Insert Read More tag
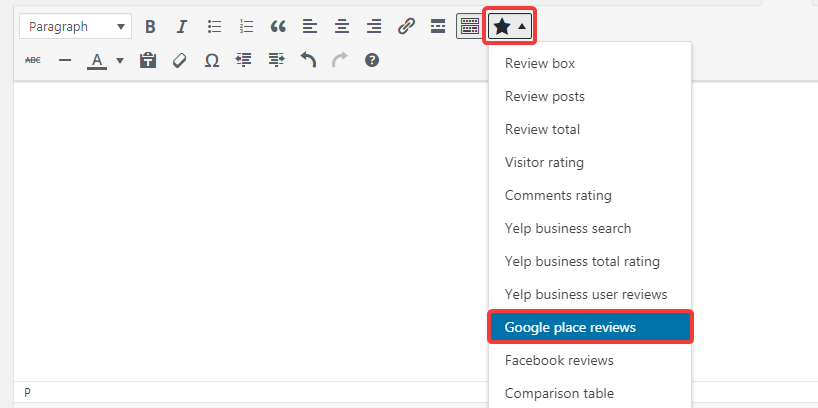Image resolution: width=818 pixels, height=408 pixels. click(438, 27)
